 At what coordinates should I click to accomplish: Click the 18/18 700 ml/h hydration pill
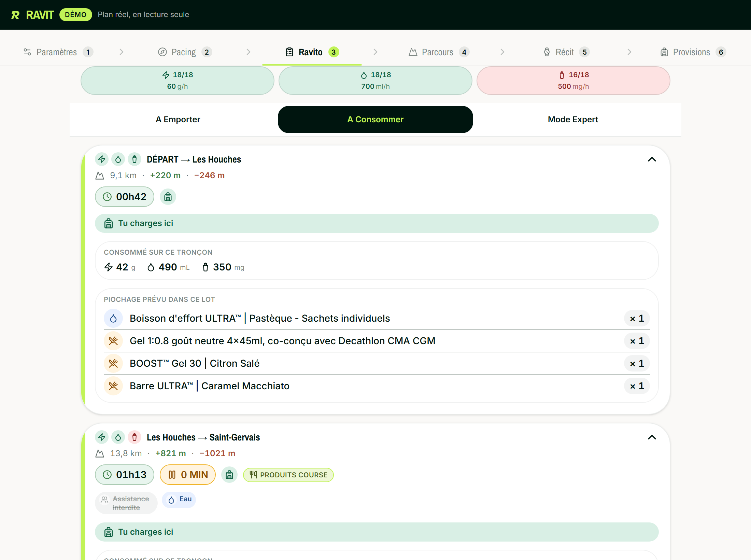375,81
